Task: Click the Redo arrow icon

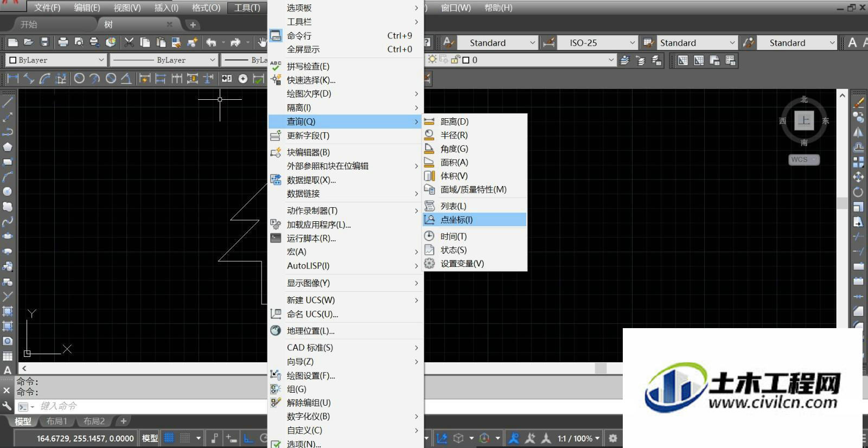Action: [235, 42]
